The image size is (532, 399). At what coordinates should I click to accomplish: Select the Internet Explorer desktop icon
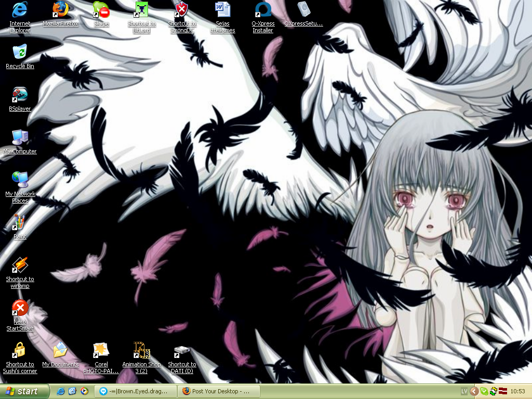click(x=20, y=17)
